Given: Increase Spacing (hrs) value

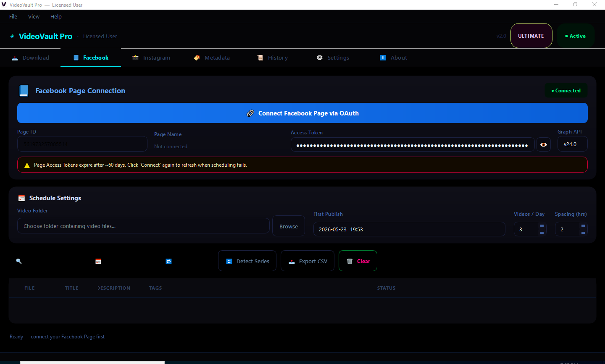Looking at the screenshot, I should (x=583, y=226).
